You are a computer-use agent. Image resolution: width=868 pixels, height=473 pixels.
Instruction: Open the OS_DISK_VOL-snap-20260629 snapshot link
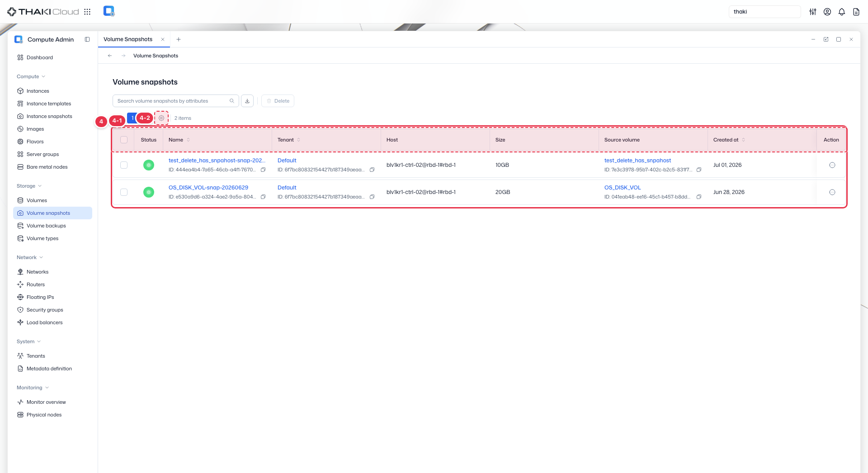pyautogui.click(x=208, y=188)
